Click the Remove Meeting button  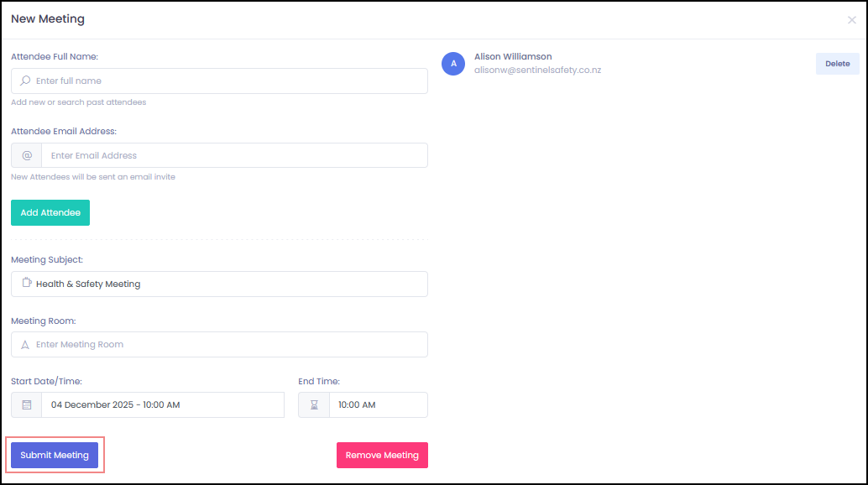(x=382, y=456)
